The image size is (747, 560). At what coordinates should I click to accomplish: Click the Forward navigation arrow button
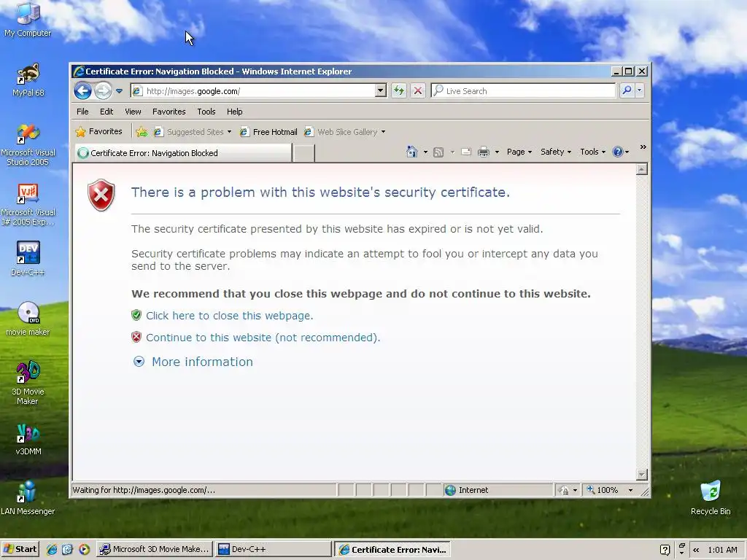point(103,90)
